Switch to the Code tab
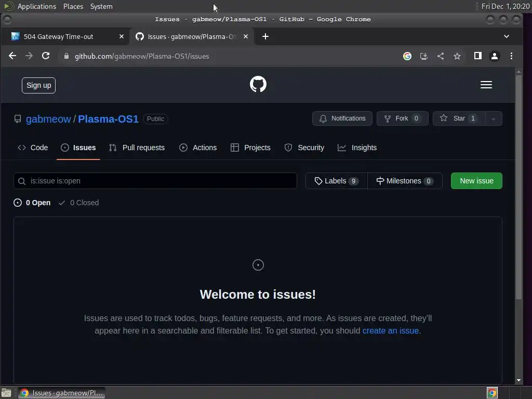 coord(33,148)
